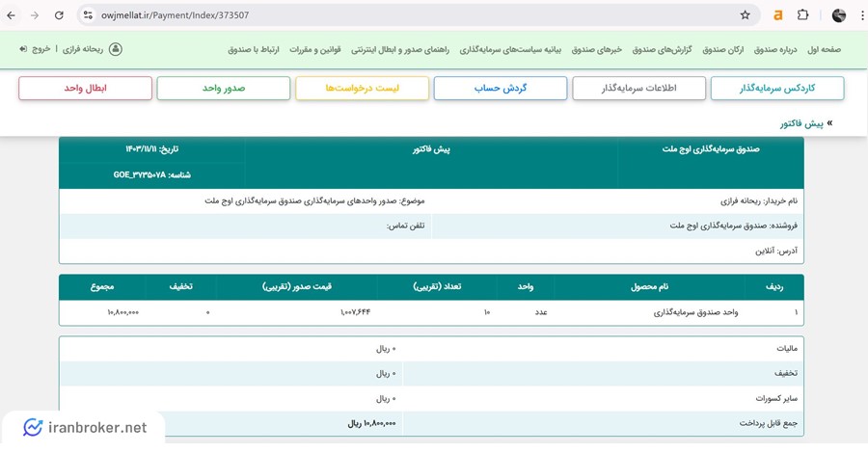Image resolution: width=868 pixels, height=453 pixels.
Task: Open درباره صندوق menu item
Action: (775, 50)
